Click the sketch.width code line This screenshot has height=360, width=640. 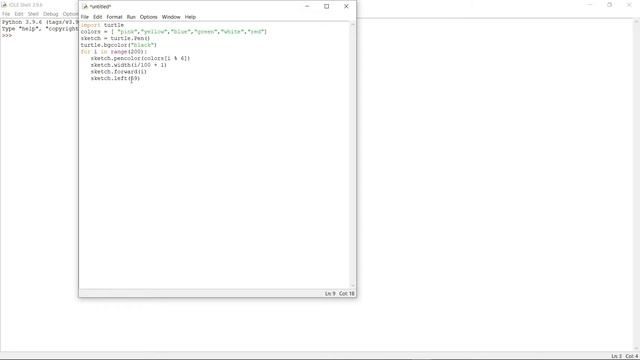click(x=129, y=65)
